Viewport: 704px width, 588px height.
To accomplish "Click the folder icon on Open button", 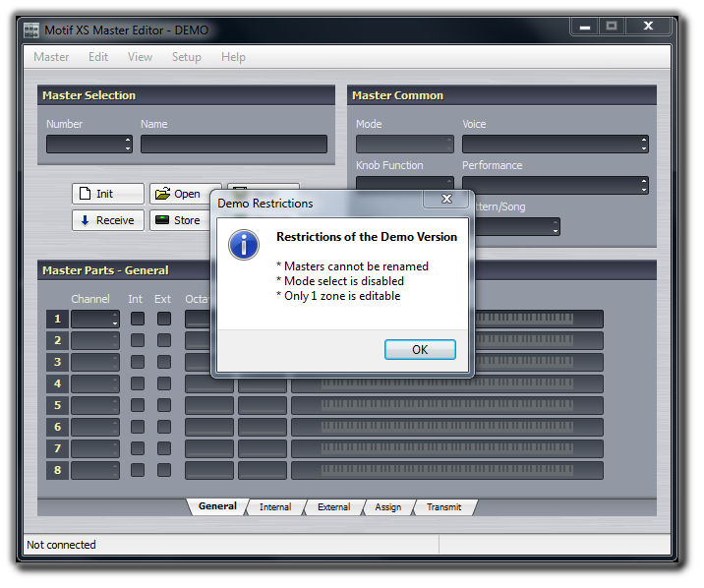I will coord(162,193).
